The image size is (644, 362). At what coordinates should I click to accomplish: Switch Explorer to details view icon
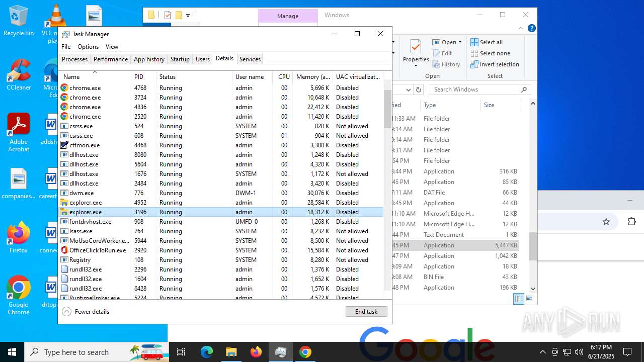pos(519,299)
